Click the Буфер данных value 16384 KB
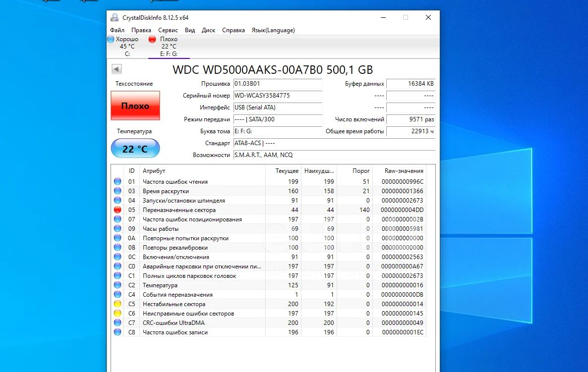The height and width of the screenshot is (372, 588). (411, 84)
